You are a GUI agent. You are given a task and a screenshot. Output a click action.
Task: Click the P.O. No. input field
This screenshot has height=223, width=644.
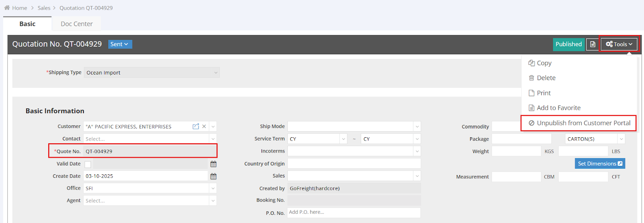[354, 213]
